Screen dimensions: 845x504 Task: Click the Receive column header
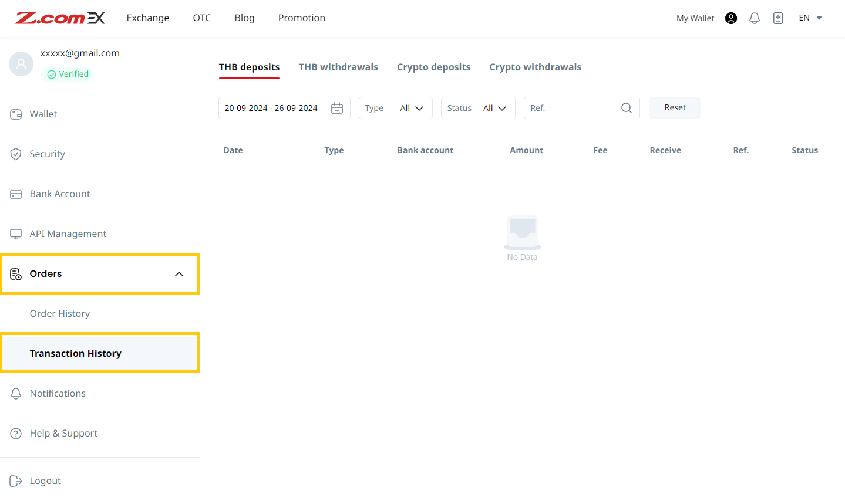click(x=665, y=150)
